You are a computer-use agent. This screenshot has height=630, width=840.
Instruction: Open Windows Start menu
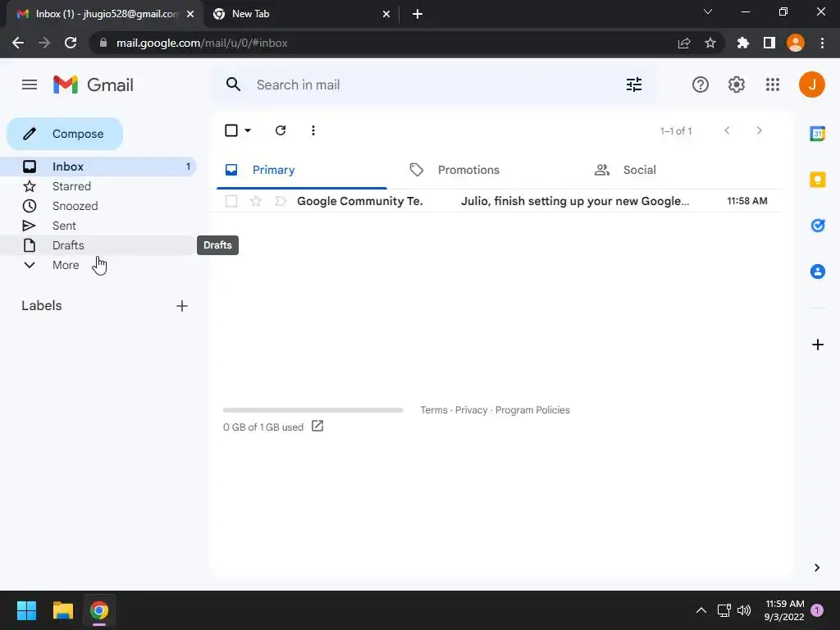[x=26, y=610]
